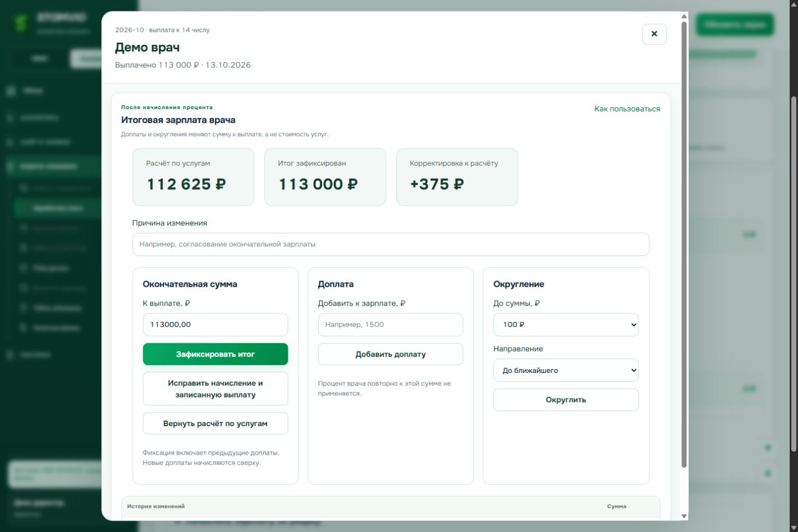This screenshot has height=532, width=798.
Task: Click the dialog vertical scrollbar thumb
Action: [x=684, y=244]
